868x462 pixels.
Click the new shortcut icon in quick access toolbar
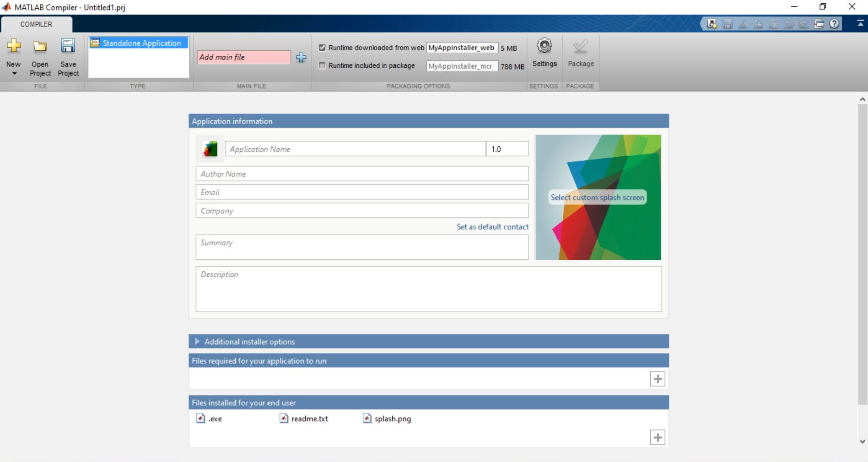pyautogui.click(x=712, y=24)
